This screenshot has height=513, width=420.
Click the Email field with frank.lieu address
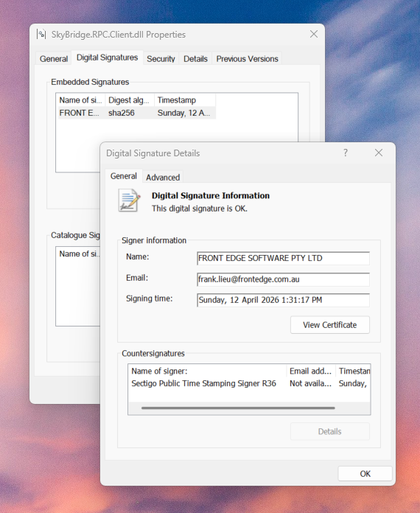(x=283, y=279)
